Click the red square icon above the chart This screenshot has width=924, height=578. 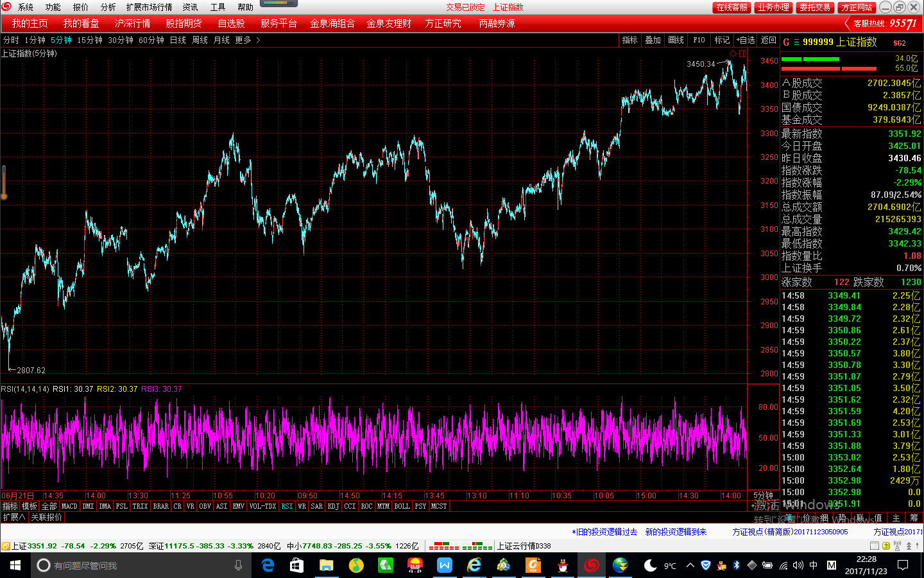click(x=742, y=53)
